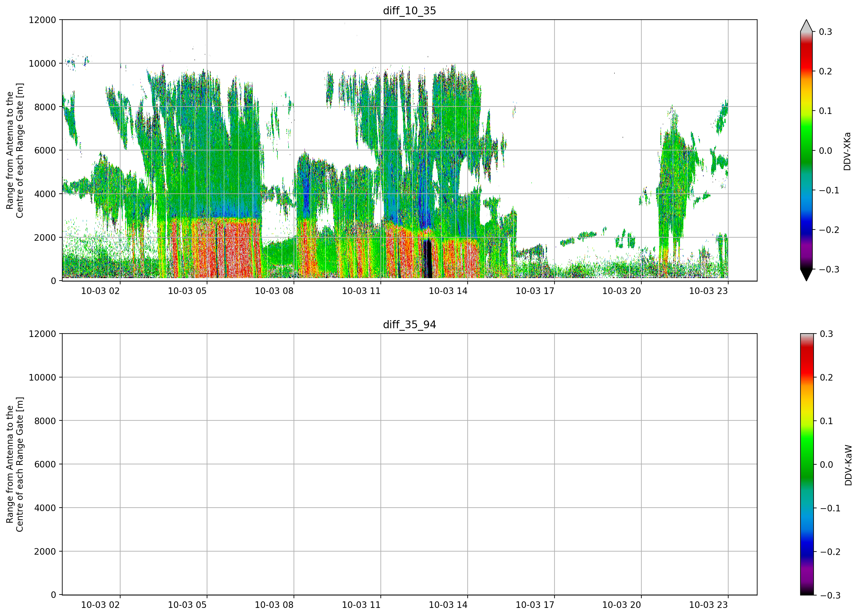The width and height of the screenshot is (859, 616).
Task: Click the top "0.3" tick on the DDV-XKa colorbar
Action: pos(826,32)
